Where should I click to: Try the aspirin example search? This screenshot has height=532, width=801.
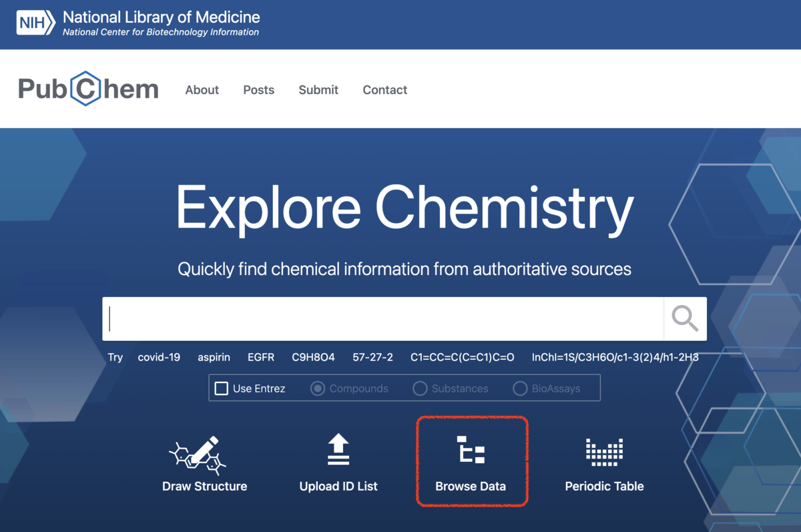pos(214,357)
